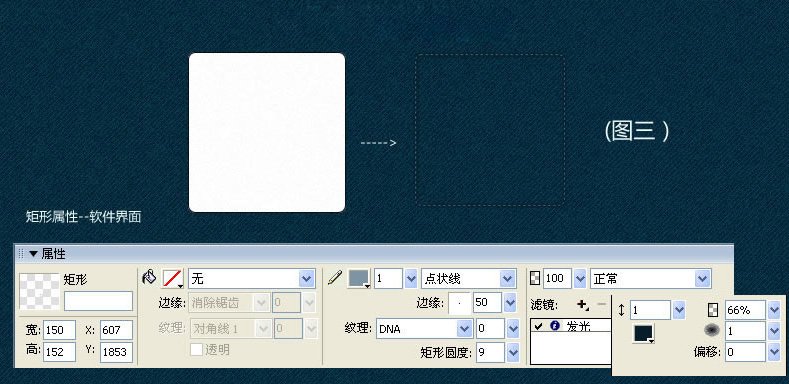Click the Y position field 1853

pos(116,352)
